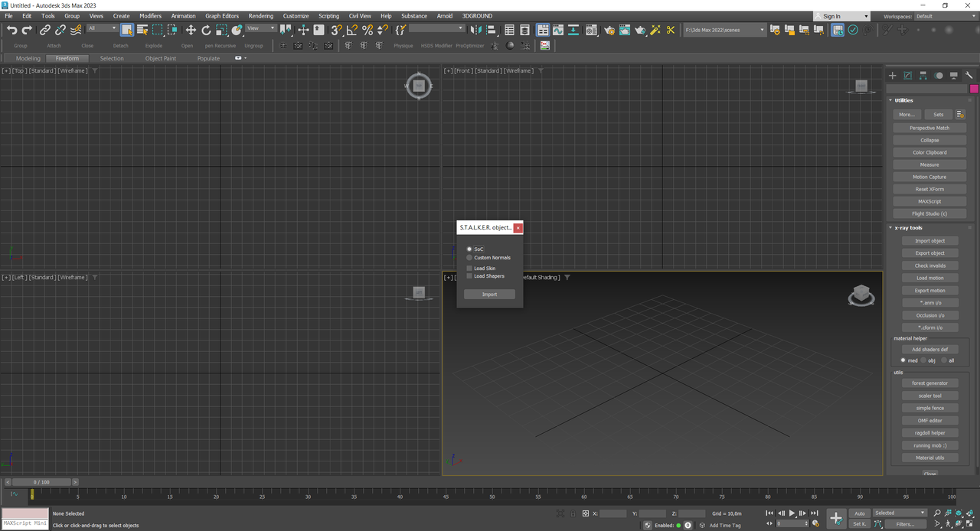Toggle Auto Key mode
The height and width of the screenshot is (531, 980).
[x=859, y=513]
